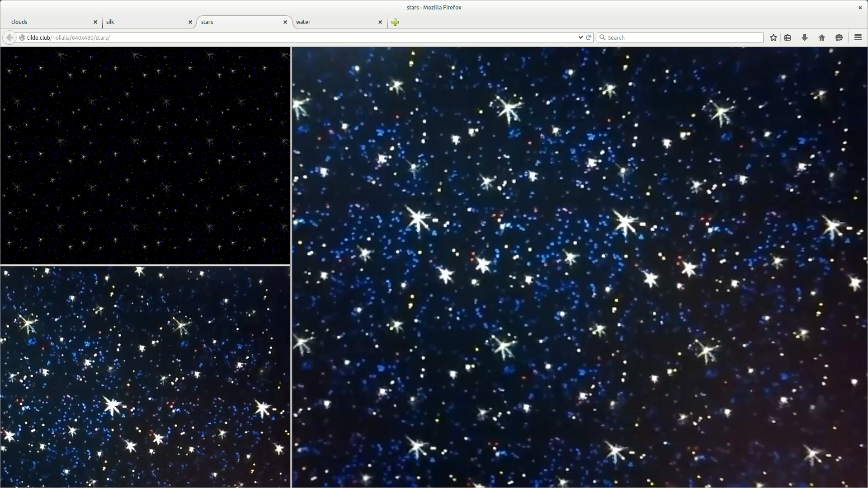Click the search magnifier icon
Viewport: 868px width, 488px height.
[x=602, y=38]
